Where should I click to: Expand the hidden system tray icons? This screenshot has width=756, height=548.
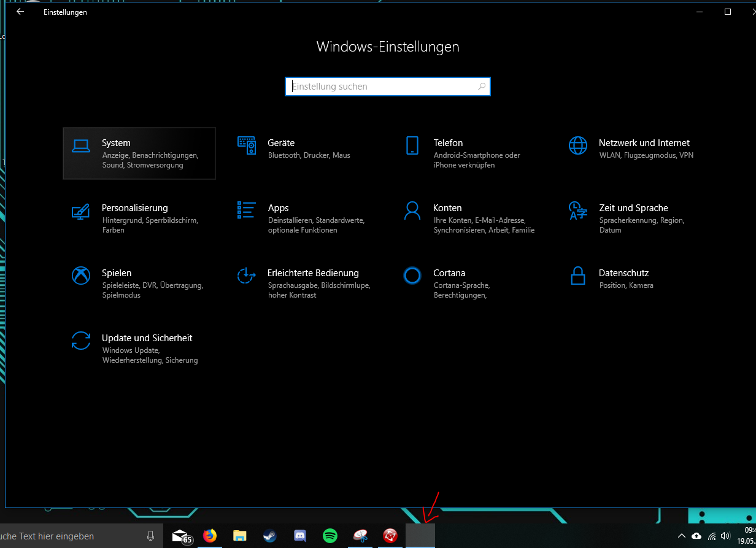pos(681,536)
